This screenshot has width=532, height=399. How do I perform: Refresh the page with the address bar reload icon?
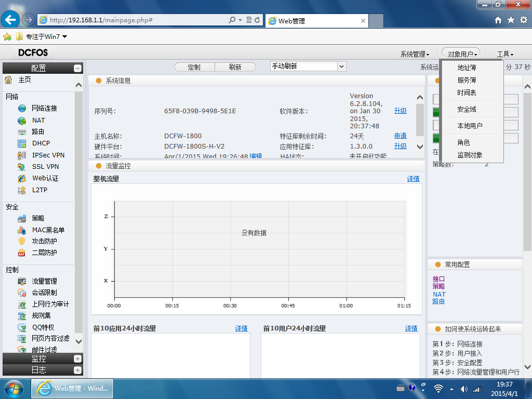[257, 20]
